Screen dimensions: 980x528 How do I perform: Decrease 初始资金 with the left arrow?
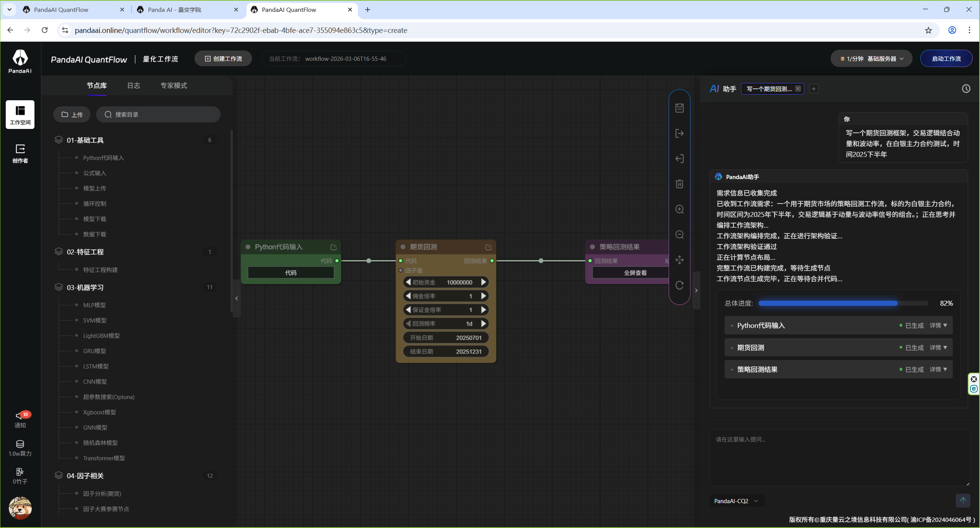pos(408,282)
